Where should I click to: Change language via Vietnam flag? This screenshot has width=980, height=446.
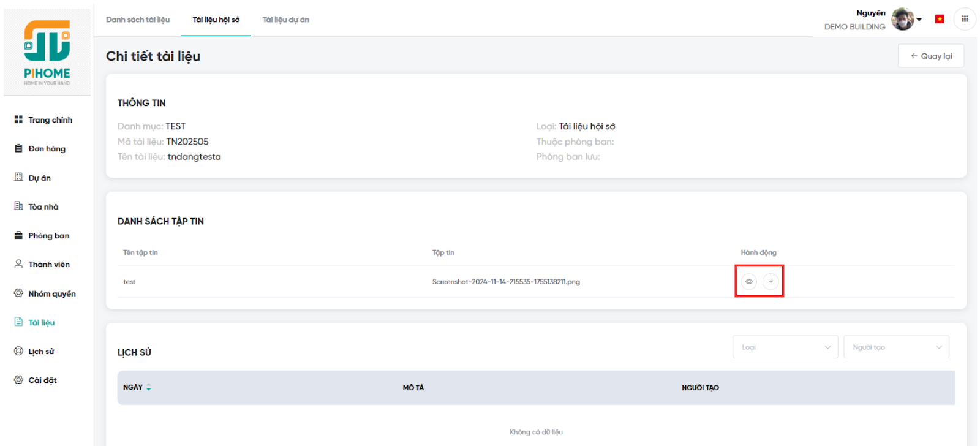pyautogui.click(x=940, y=19)
